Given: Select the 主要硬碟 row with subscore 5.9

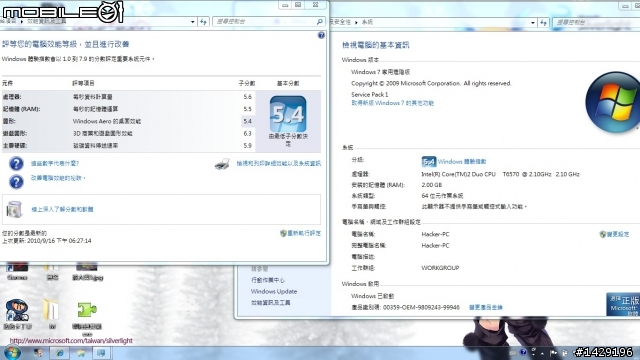Looking at the screenshot, I should [x=129, y=146].
